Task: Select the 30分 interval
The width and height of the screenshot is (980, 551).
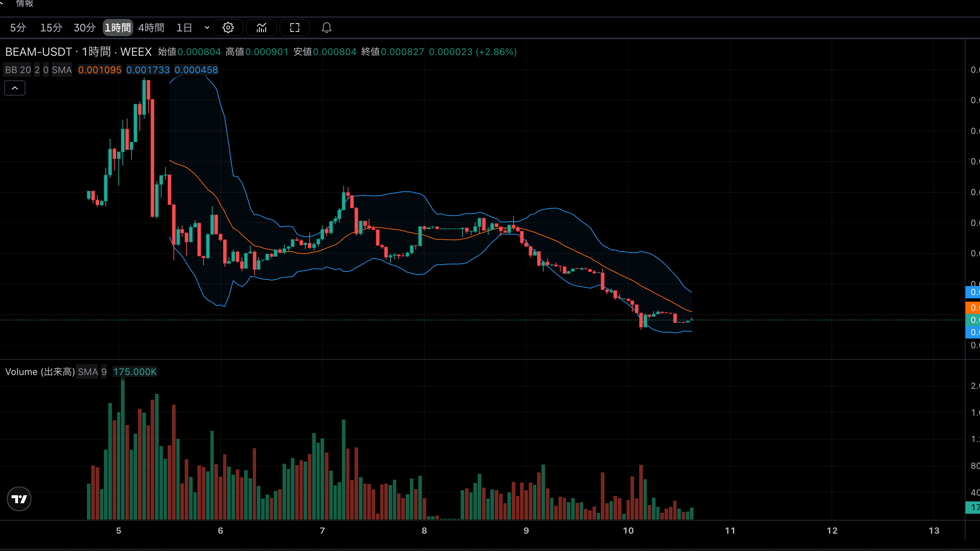Action: click(x=84, y=28)
